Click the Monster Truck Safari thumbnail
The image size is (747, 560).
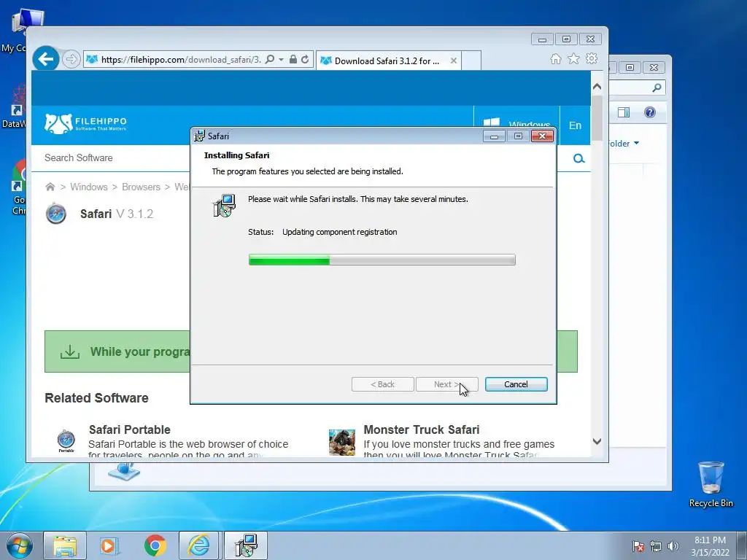(342, 443)
